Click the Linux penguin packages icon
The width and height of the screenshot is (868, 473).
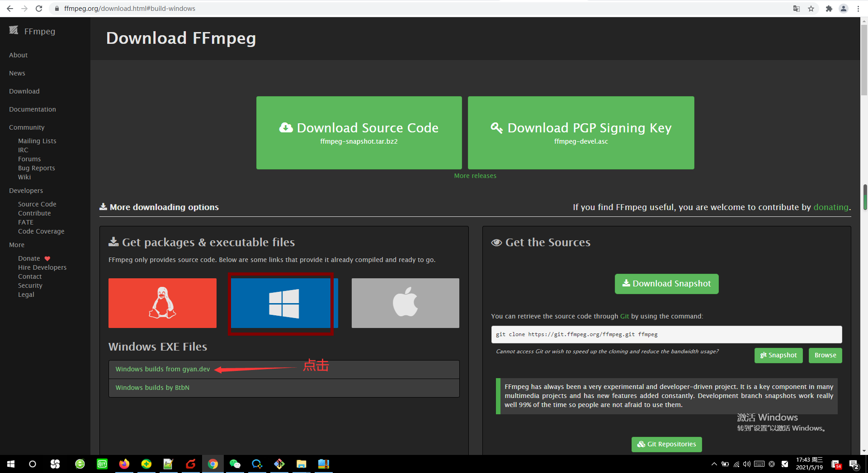pos(162,303)
